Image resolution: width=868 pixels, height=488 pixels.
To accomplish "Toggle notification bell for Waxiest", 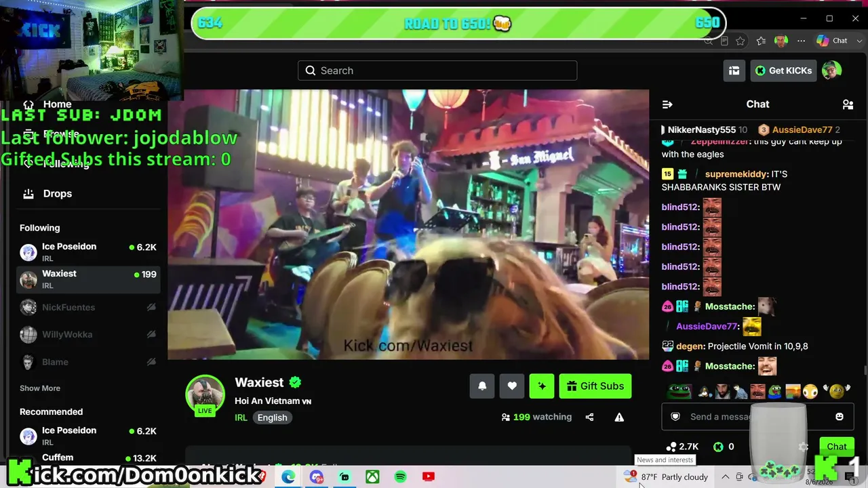I will coord(482,386).
